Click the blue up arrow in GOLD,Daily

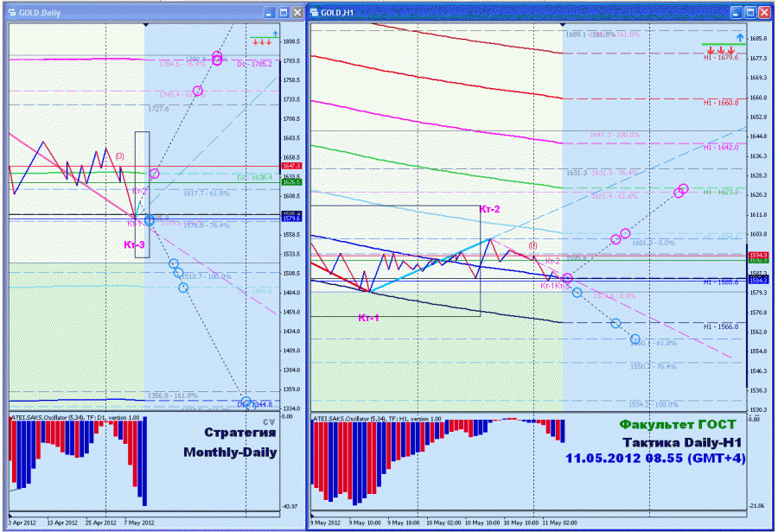pos(276,34)
